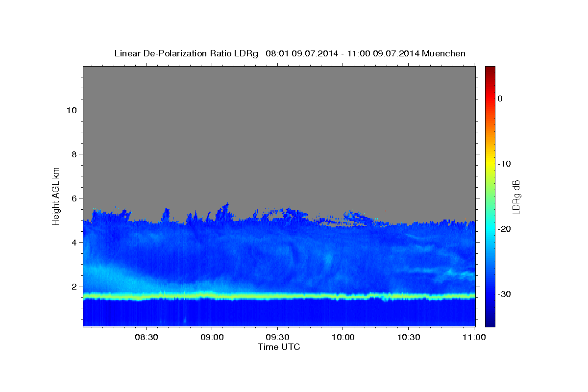
Task: Click the dark red top of the colorbar
Action: coord(490,71)
